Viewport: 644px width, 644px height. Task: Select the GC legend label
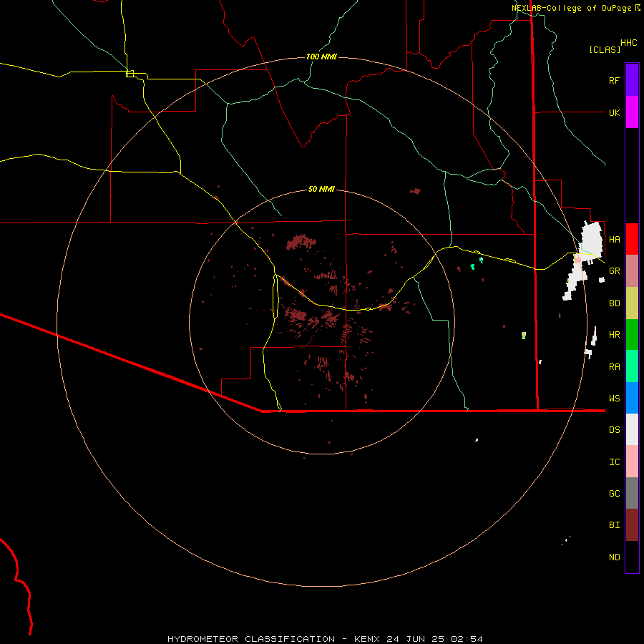coord(614,494)
